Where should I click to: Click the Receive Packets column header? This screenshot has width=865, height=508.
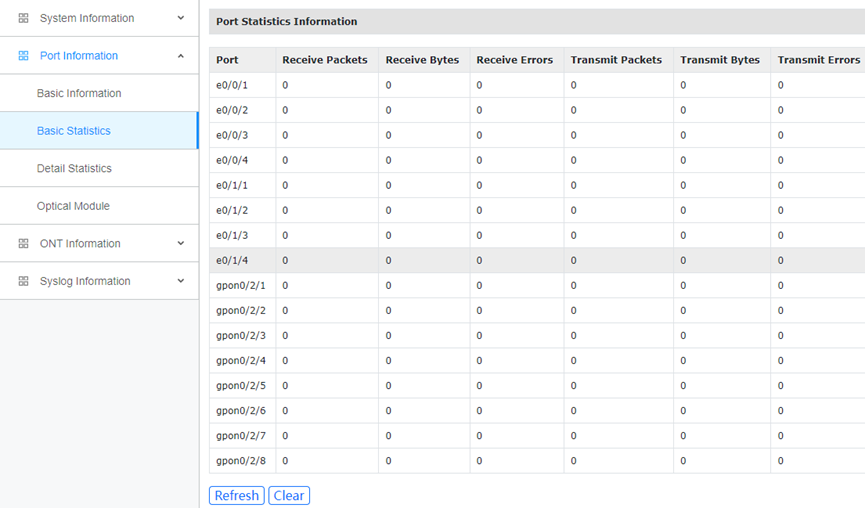point(325,60)
